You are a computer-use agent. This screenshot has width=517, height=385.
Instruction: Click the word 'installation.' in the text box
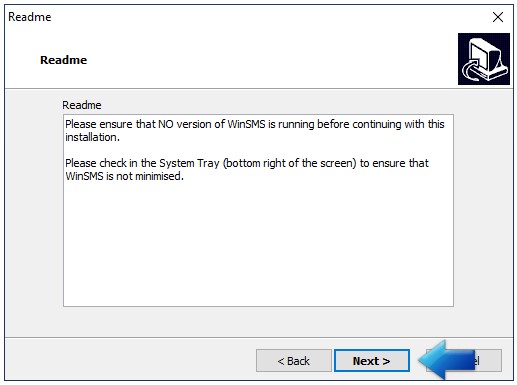coord(92,137)
